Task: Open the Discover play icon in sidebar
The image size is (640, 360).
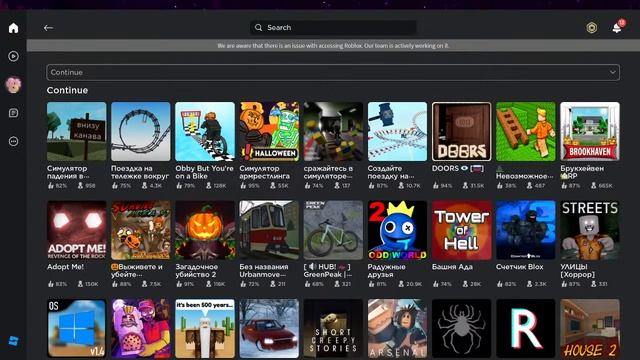Action: [13, 56]
